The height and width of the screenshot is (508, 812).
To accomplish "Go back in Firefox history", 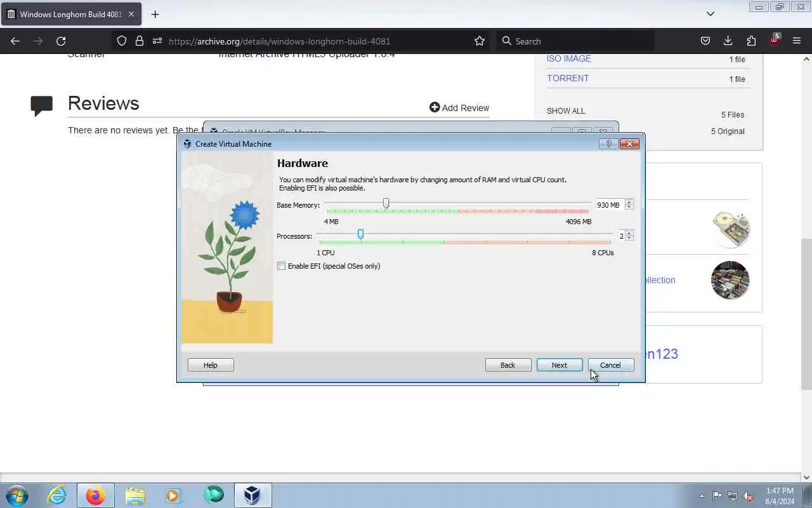I will click(15, 41).
